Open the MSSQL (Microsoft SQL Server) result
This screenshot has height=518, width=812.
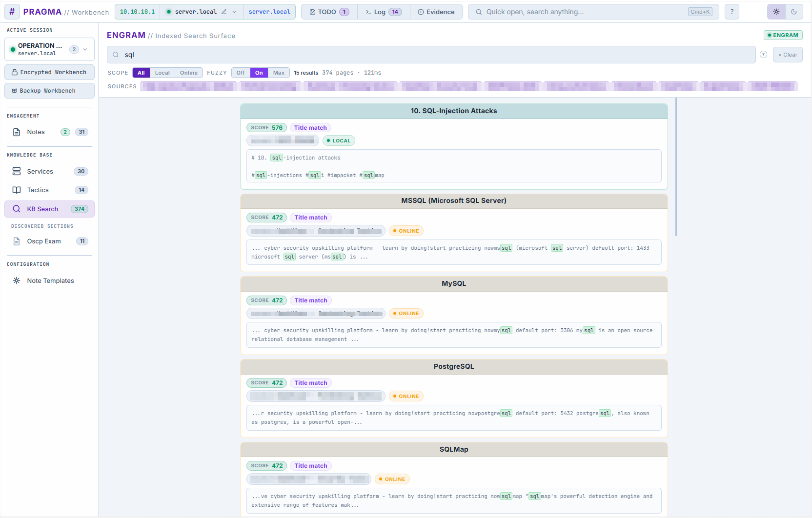(454, 200)
